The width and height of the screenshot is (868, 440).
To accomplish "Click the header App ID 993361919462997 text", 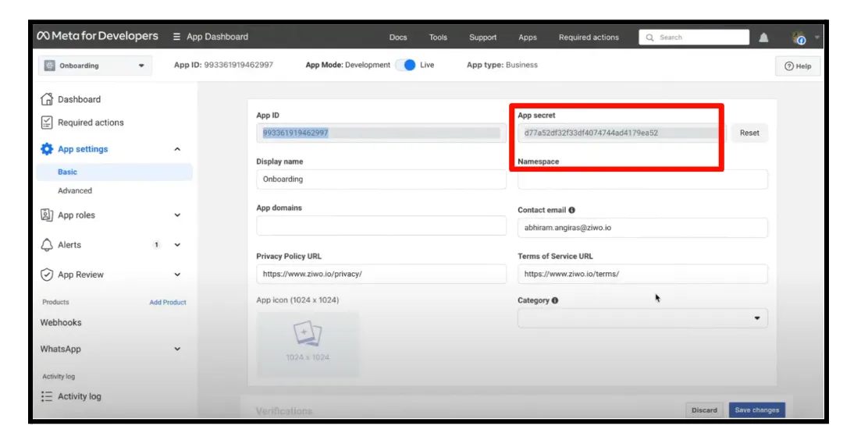I will coord(224,65).
